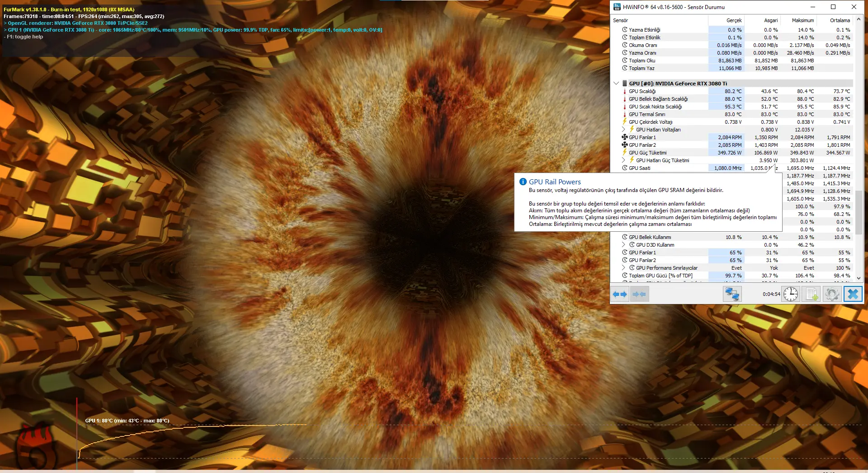Open HWiNFO sensor settings gear icon
Viewport: 868px width, 473px height.
[x=832, y=294]
